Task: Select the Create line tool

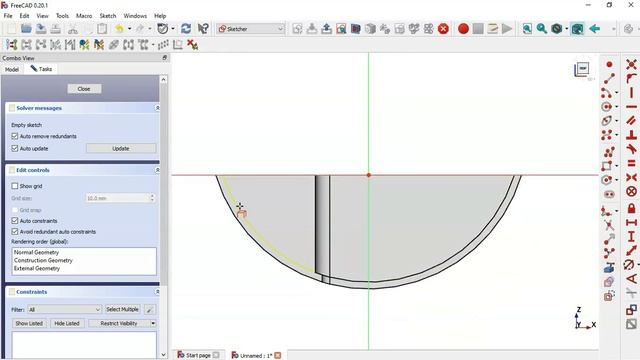Action: coord(609,78)
